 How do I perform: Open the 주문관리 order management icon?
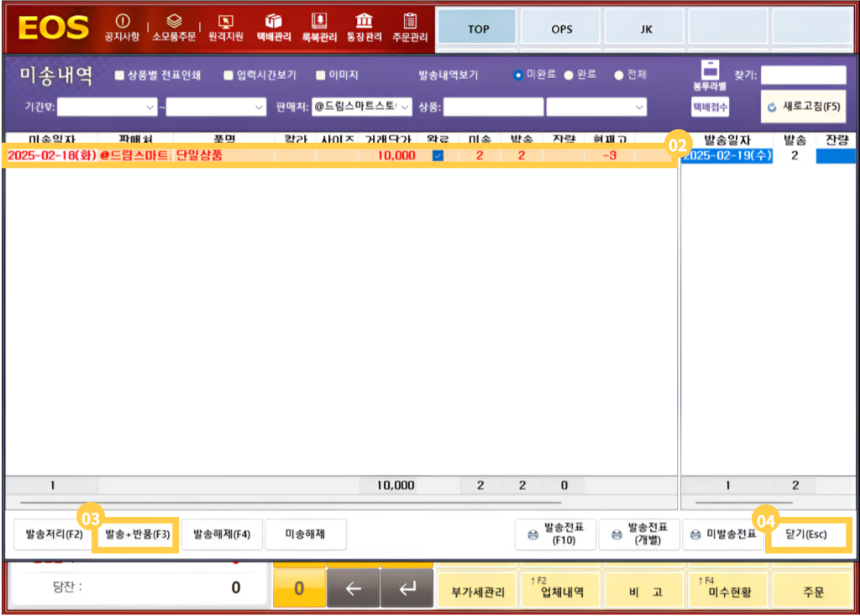(410, 28)
